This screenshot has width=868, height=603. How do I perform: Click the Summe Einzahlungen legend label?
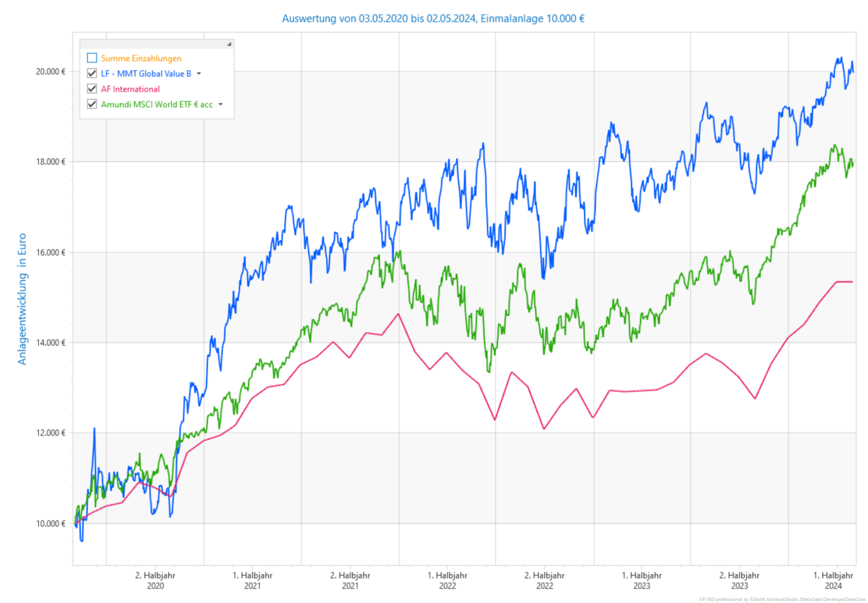click(141, 58)
